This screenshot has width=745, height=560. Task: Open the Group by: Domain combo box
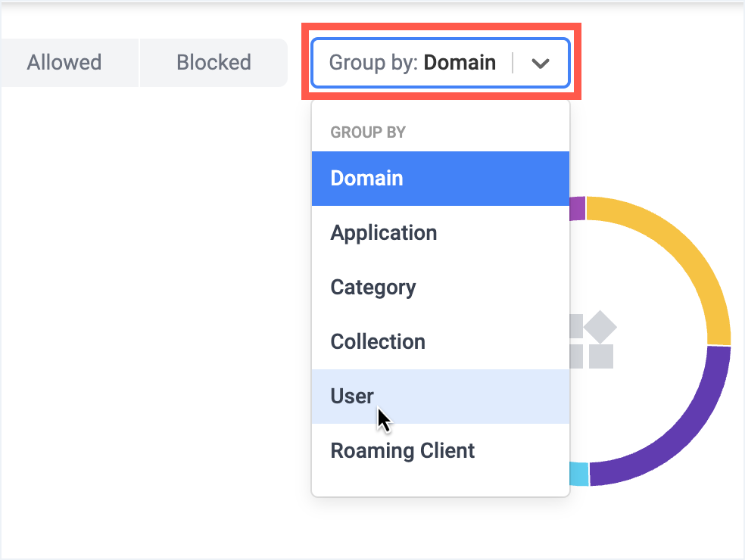pyautogui.click(x=441, y=63)
